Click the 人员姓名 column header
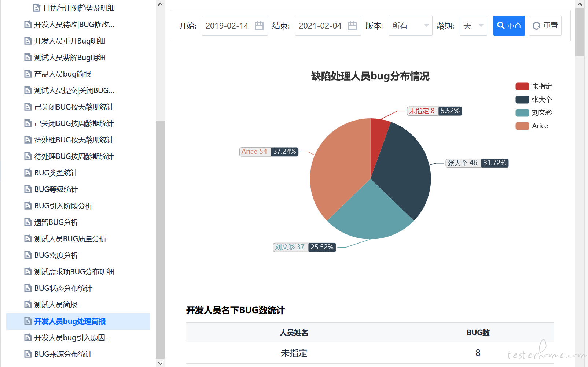Viewport: 588px width, 367px height. point(294,333)
